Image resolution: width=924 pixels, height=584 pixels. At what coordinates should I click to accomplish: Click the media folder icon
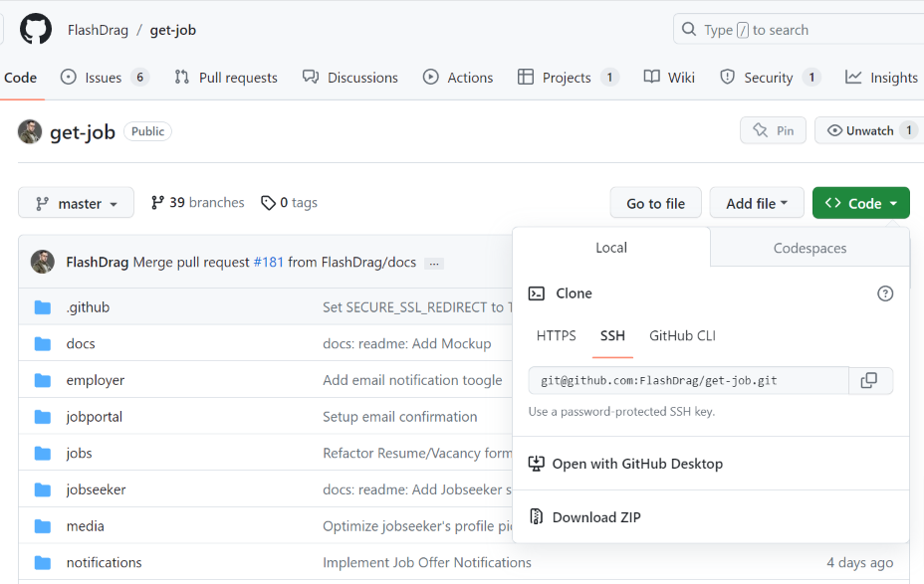click(43, 526)
